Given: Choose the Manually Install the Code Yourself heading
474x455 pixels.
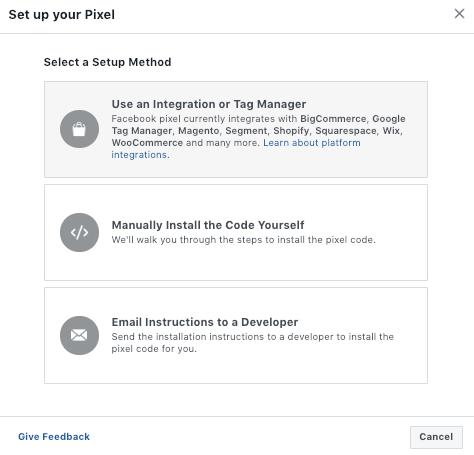Looking at the screenshot, I should [208, 225].
